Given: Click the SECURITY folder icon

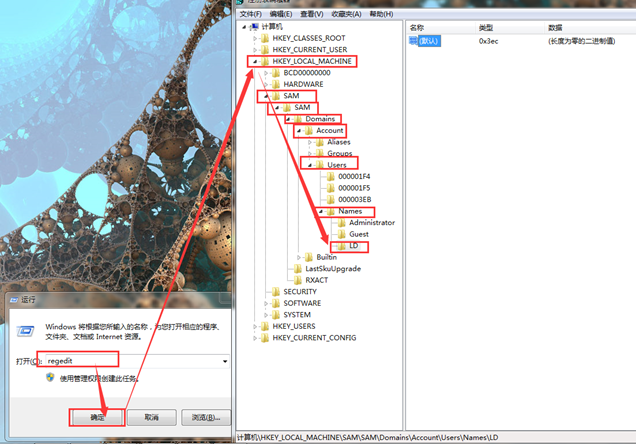Looking at the screenshot, I should (276, 292).
